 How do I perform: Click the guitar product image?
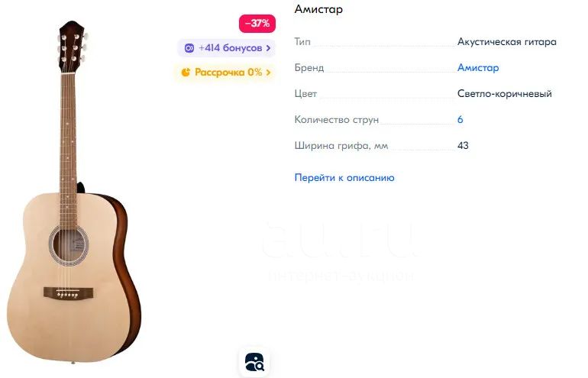[x=74, y=192]
